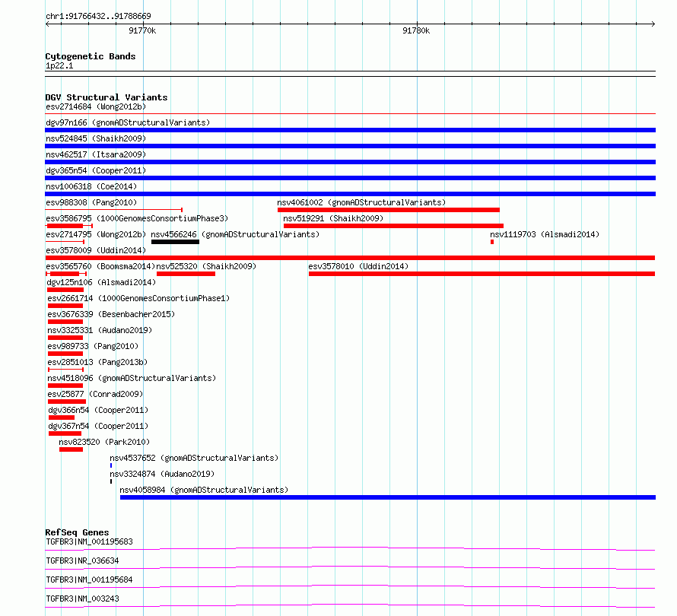Click TGFBR3|NR_036634 transcript label
This screenshot has height=616, width=677.
click(82, 560)
